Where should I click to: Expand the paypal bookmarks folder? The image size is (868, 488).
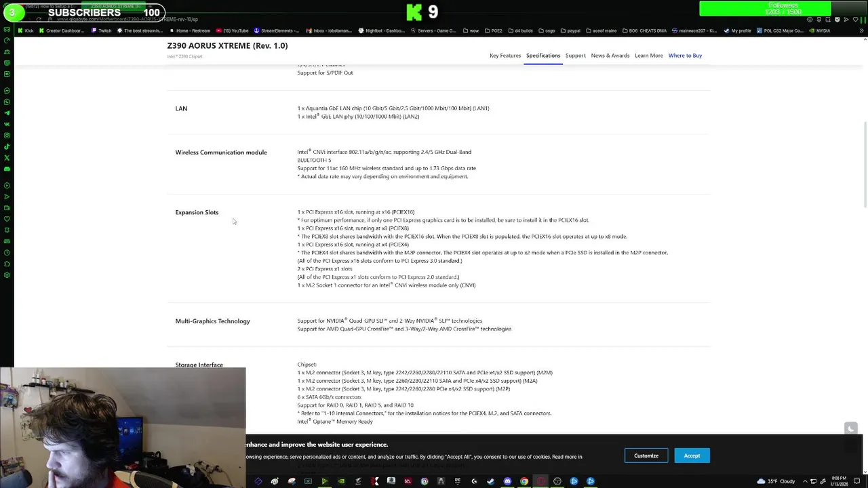tap(570, 30)
